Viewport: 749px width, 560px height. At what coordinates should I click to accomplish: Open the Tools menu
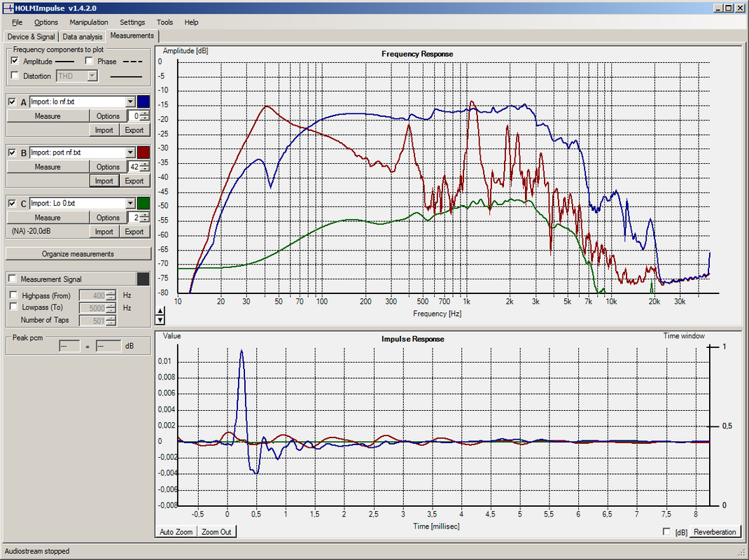[x=164, y=22]
